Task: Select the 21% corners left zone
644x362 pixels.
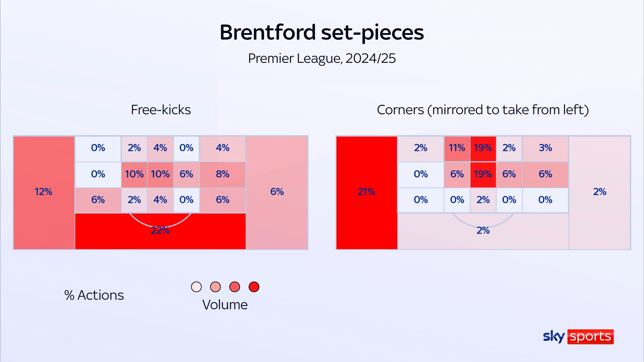Action: tap(366, 192)
